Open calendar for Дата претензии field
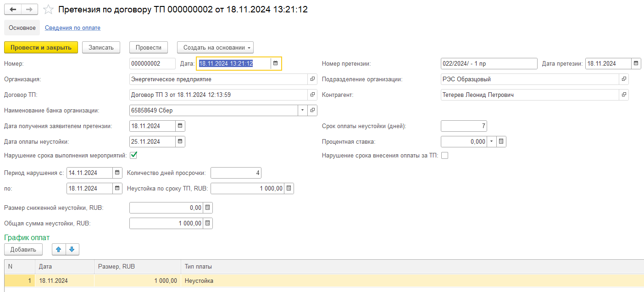Viewport: 644px width, 292px height. [x=636, y=63]
